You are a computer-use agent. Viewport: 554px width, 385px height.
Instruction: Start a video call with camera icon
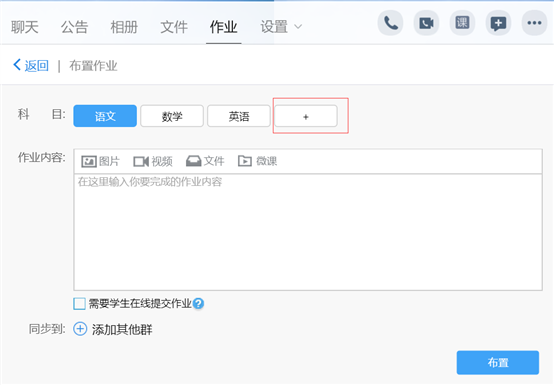[426, 23]
